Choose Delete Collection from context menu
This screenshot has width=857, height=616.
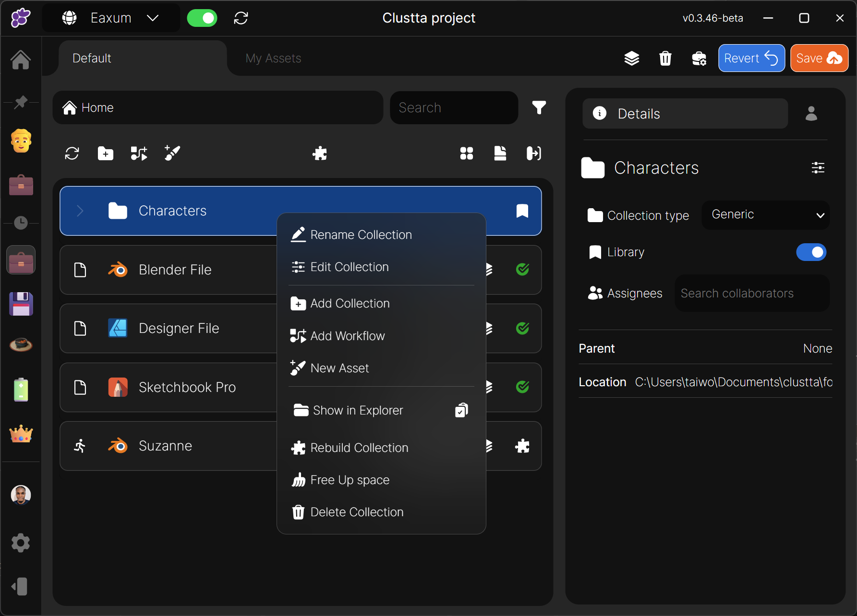point(382,512)
